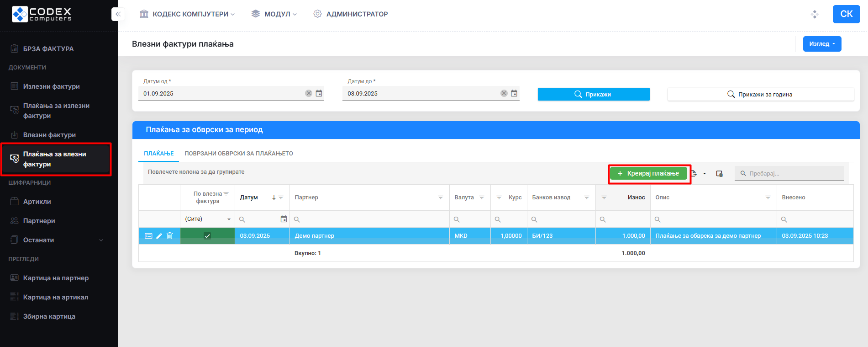Switch to ПОВРЗАНИ ОБВРСКИ ЗА ПЛАЌАЊЕТО tab
Viewport: 868px width, 347px height.
coord(239,154)
